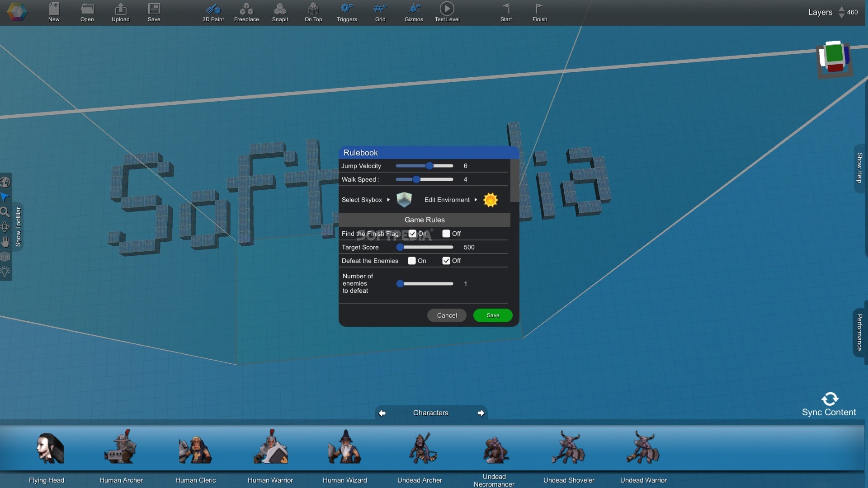Click the Characters category label
This screenshot has height=488, width=868.
point(431,413)
